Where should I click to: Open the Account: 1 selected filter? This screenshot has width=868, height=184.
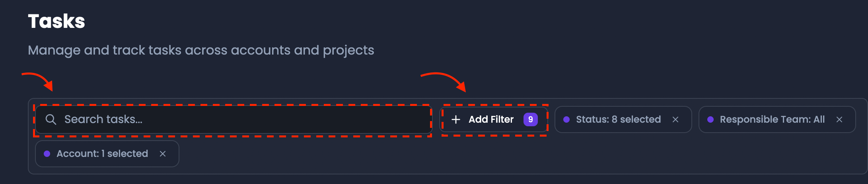[x=102, y=154]
